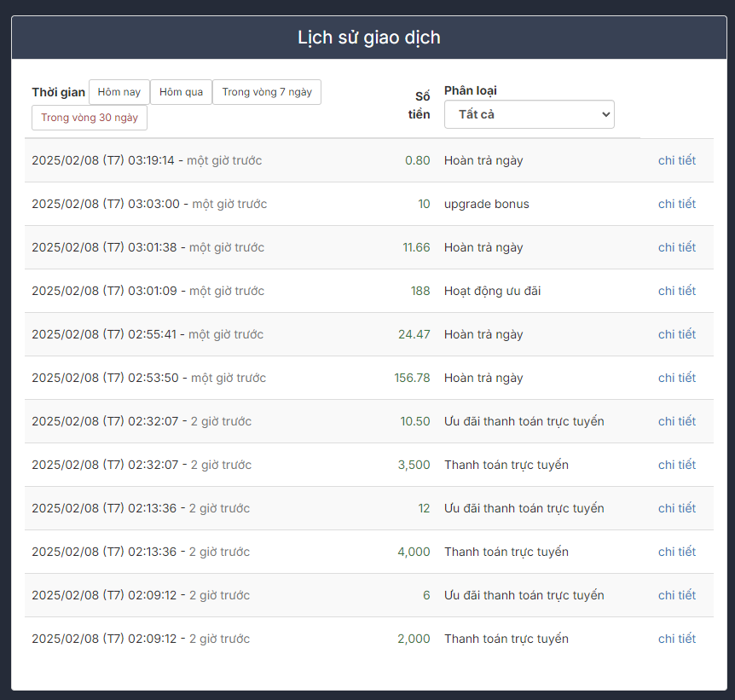Viewport: 735px width, 700px height.
Task: Filter transactions by Hôm qua
Action: pyautogui.click(x=181, y=92)
